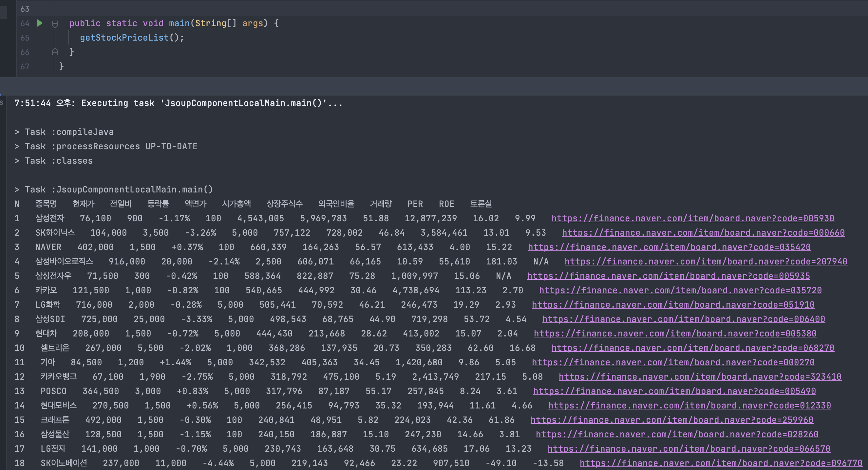Open the 현대차 link code=005380
The image size is (868, 470).
pyautogui.click(x=675, y=334)
